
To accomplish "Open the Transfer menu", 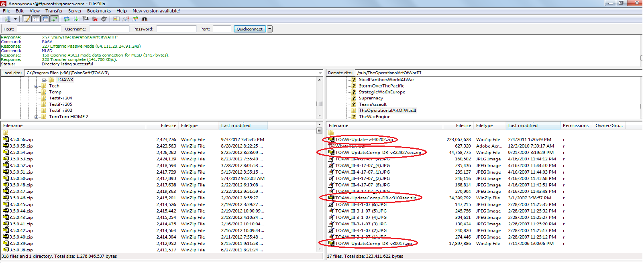I will pyautogui.click(x=54, y=11).
